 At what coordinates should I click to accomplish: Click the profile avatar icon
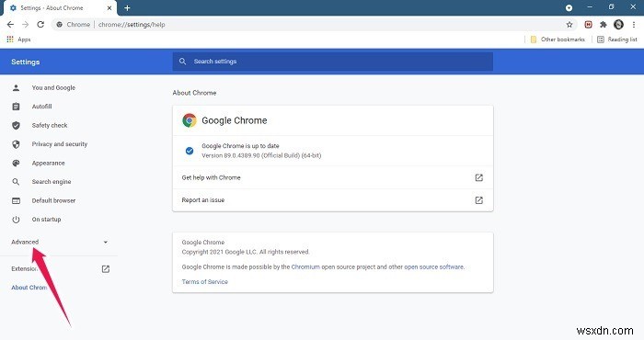[x=618, y=25]
